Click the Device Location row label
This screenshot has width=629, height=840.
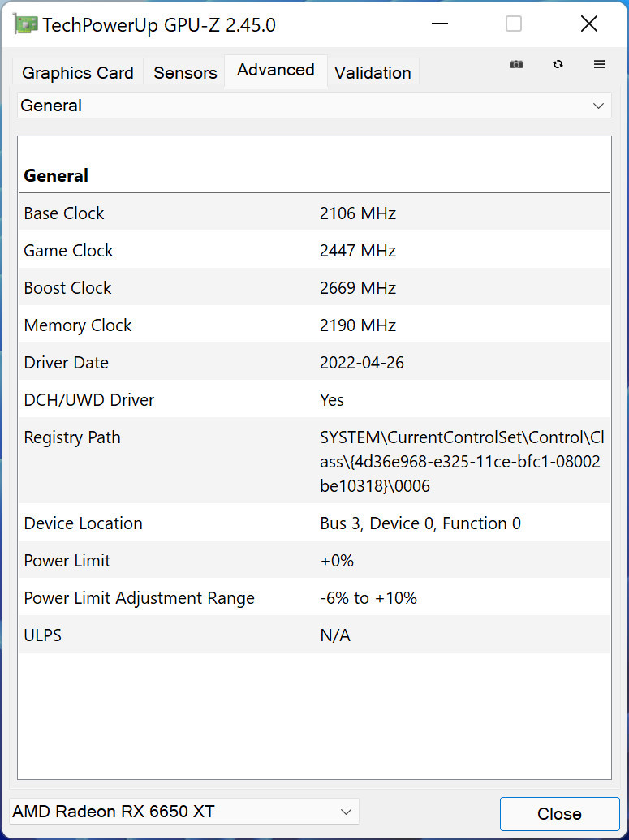click(83, 523)
